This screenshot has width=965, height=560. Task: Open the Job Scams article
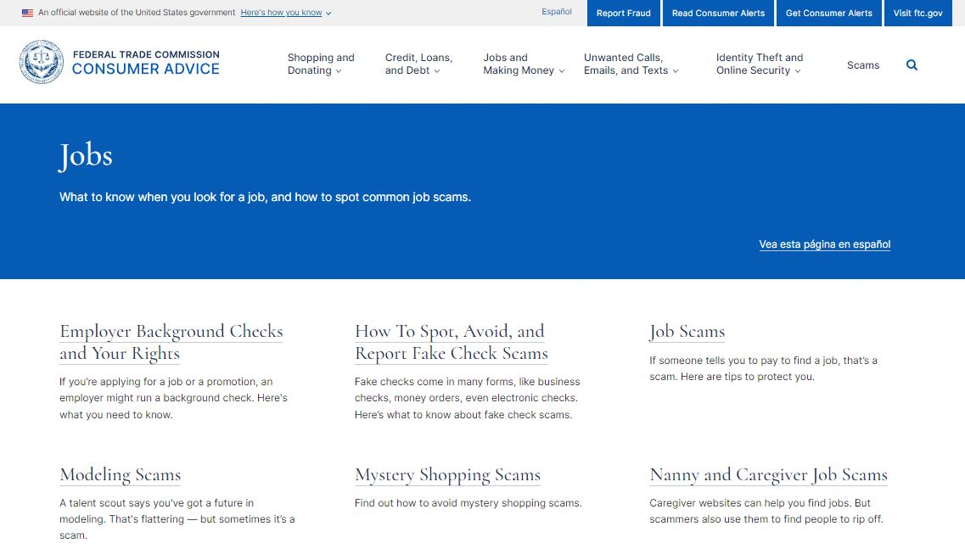[x=687, y=332]
